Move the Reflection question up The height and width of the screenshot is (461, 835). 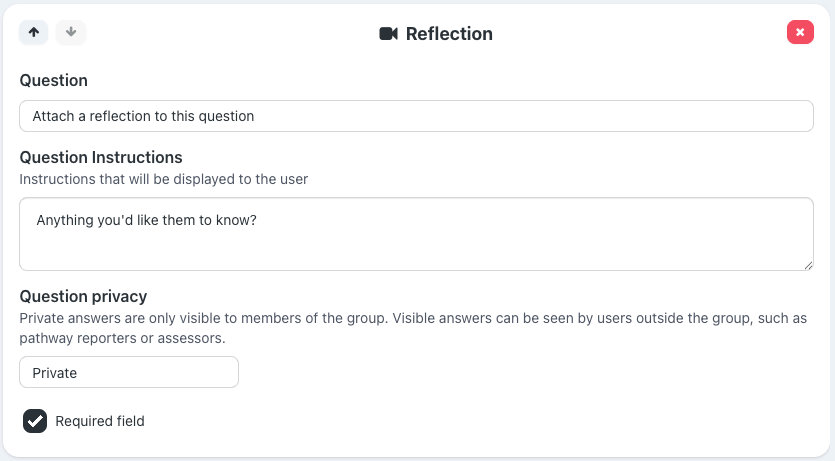(34, 32)
